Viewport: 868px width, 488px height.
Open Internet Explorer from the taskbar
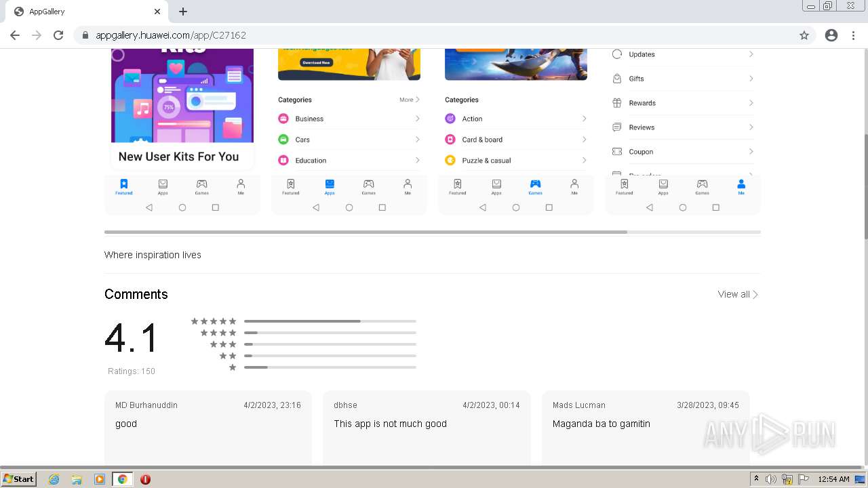tap(54, 479)
